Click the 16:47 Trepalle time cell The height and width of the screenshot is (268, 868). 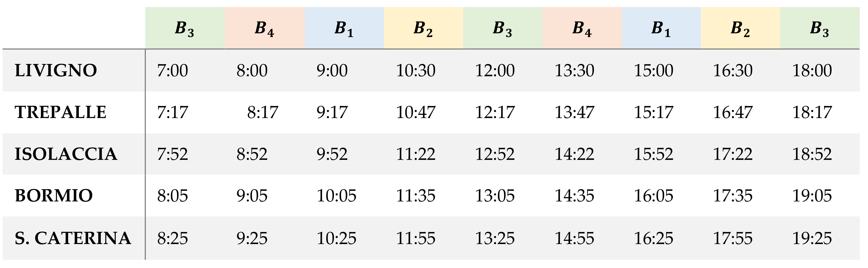(733, 112)
